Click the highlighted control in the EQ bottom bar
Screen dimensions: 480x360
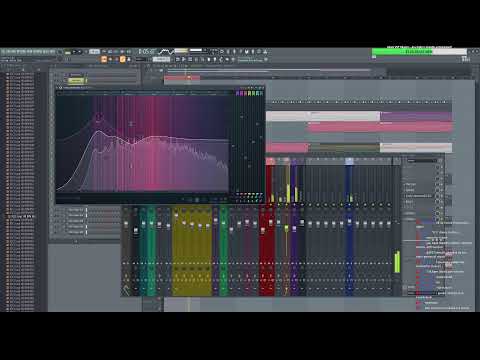point(197,200)
